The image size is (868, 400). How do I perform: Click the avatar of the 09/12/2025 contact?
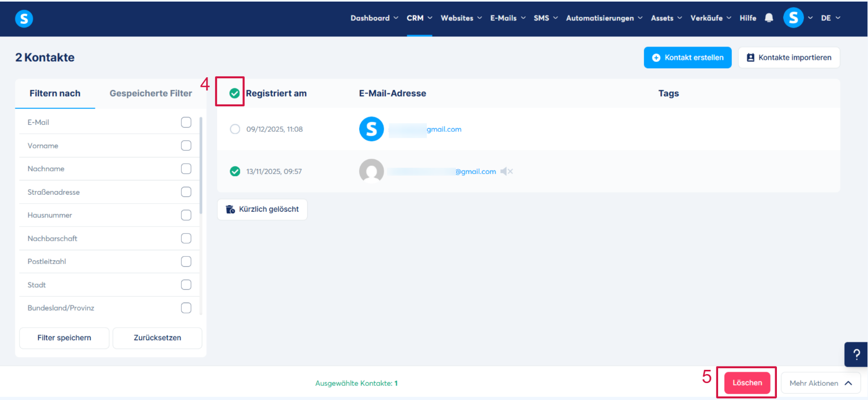371,129
